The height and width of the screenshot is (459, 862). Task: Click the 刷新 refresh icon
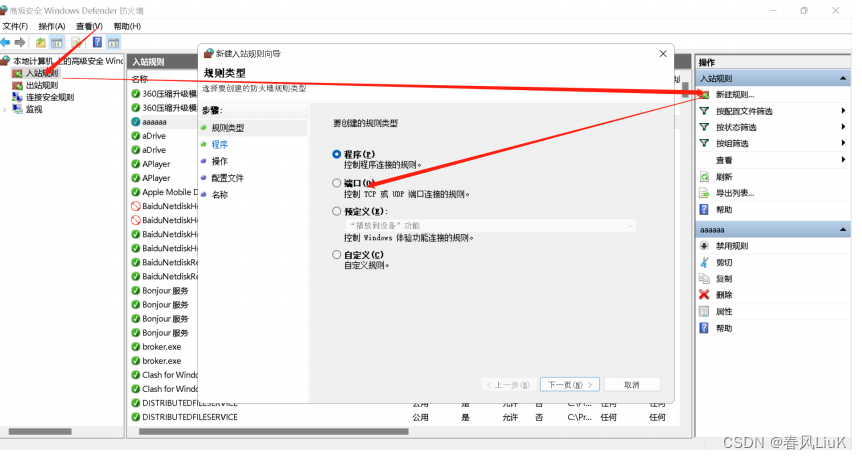tap(704, 177)
